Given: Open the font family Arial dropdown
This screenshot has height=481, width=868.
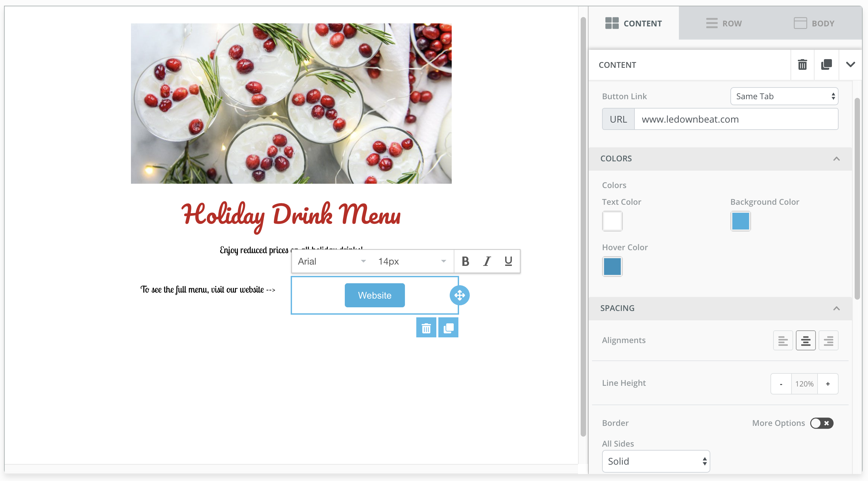Looking at the screenshot, I should pyautogui.click(x=330, y=261).
